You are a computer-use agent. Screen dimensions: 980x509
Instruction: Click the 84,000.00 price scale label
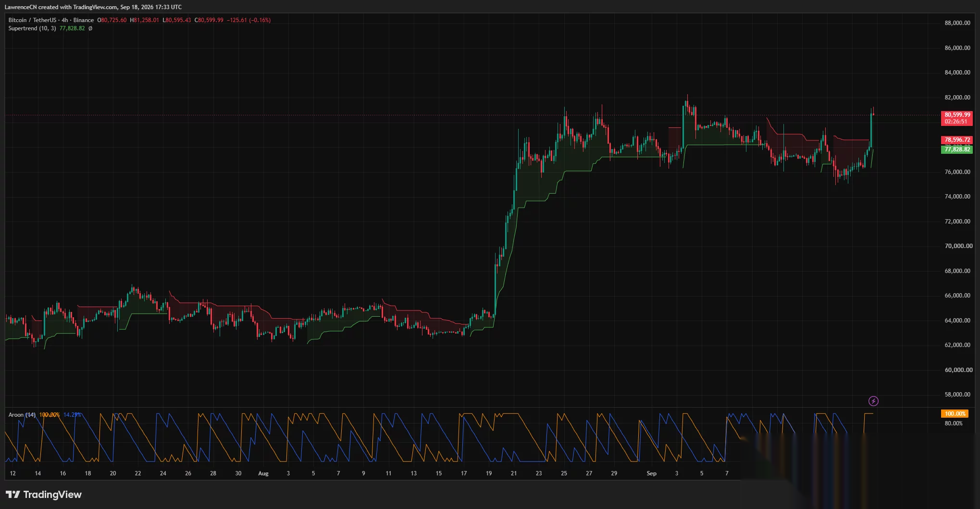point(957,73)
